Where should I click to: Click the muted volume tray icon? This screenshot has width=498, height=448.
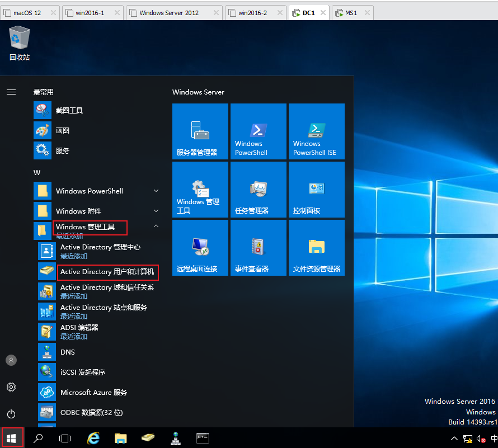click(481, 439)
